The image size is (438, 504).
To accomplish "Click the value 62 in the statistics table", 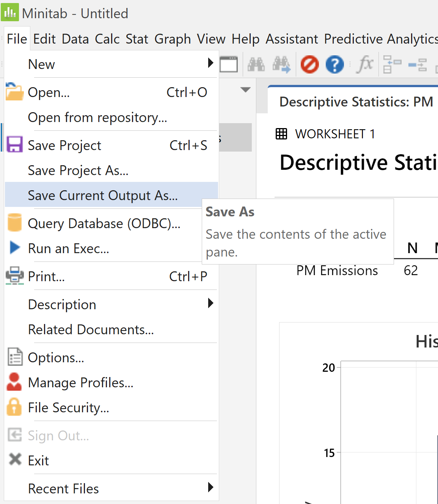I will [411, 270].
